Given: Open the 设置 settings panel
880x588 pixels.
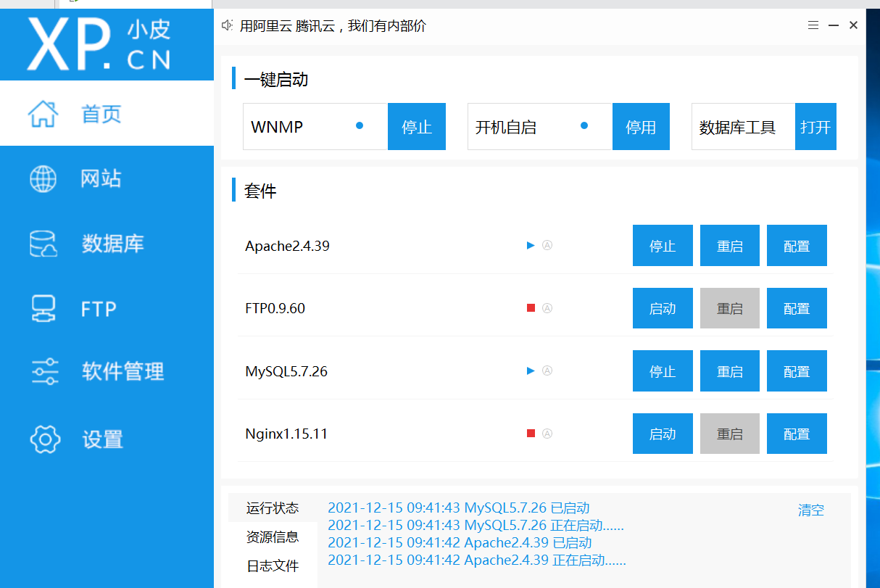Looking at the screenshot, I should 101,439.
